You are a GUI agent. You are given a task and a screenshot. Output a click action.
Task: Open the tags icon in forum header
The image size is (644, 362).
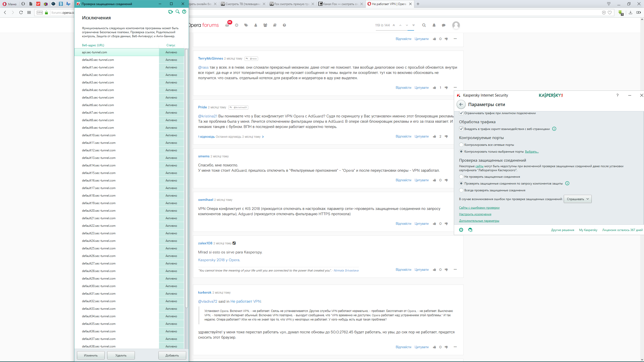click(x=246, y=25)
